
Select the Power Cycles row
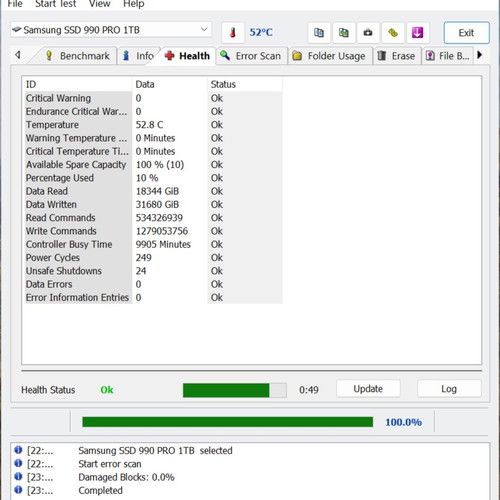click(x=153, y=258)
